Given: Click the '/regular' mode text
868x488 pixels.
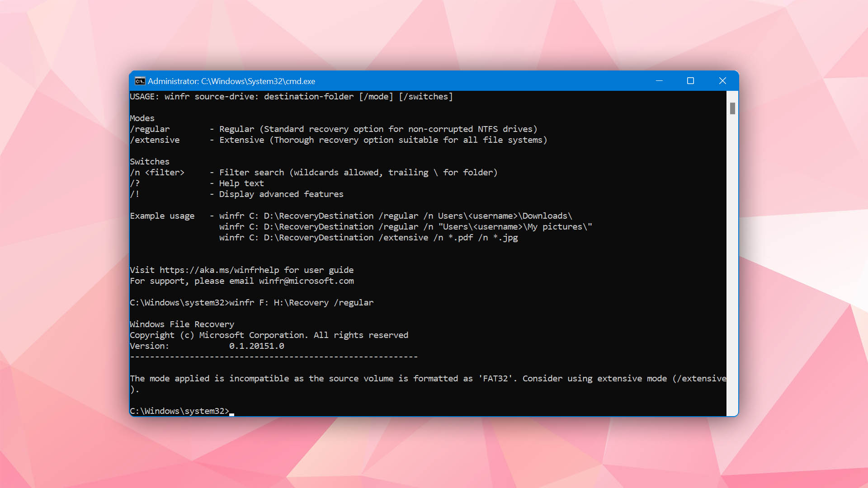Looking at the screenshot, I should pyautogui.click(x=150, y=129).
